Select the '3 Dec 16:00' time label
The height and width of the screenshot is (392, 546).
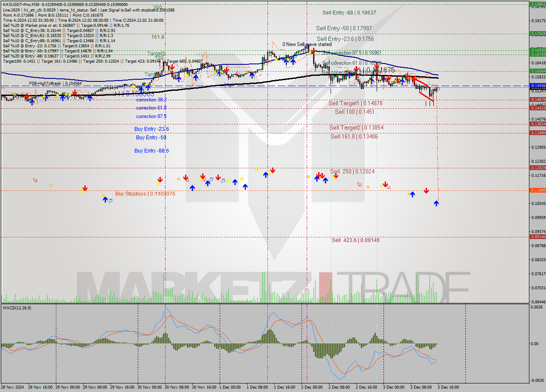click(x=448, y=387)
